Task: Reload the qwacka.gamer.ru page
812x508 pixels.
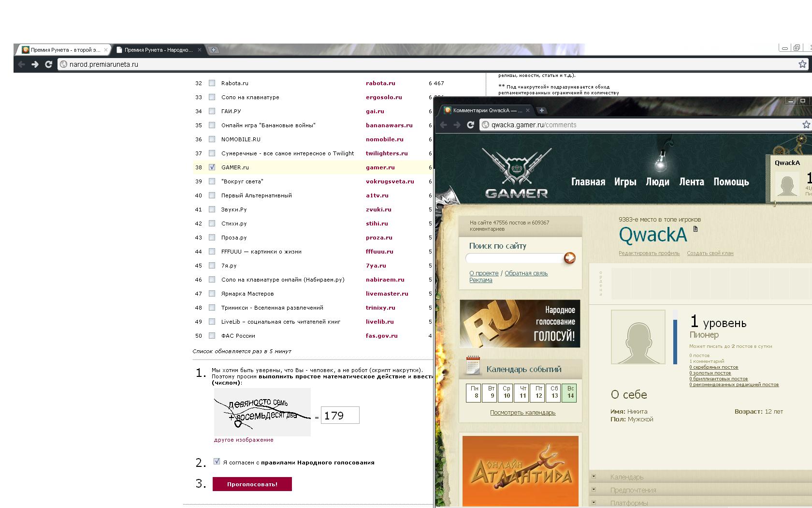Action: click(x=470, y=125)
